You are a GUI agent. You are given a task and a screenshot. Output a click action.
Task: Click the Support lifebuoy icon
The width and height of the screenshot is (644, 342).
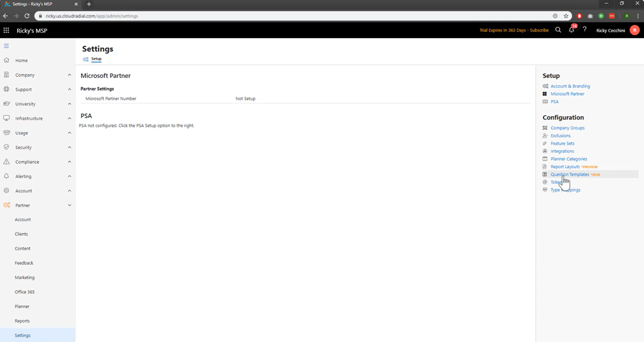tap(6, 89)
